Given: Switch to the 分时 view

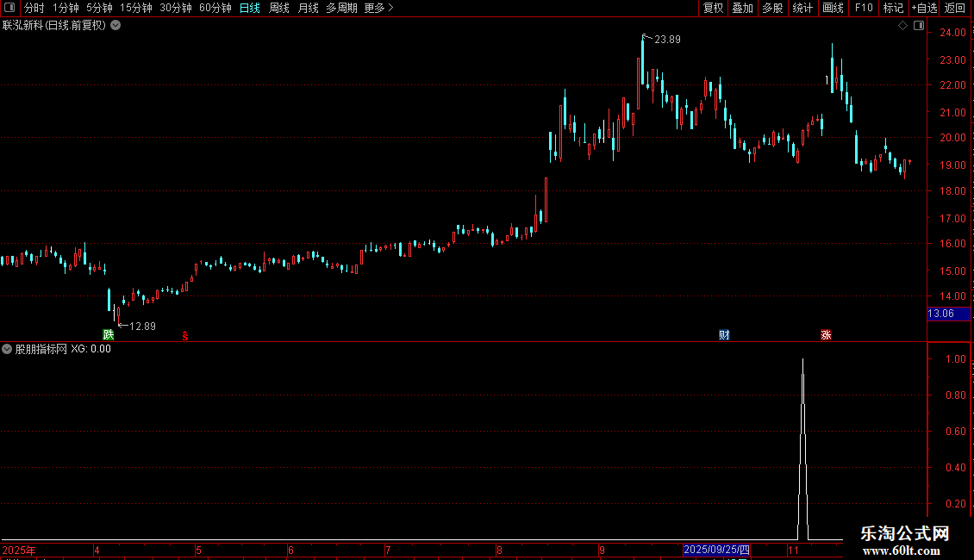Looking at the screenshot, I should point(34,8).
